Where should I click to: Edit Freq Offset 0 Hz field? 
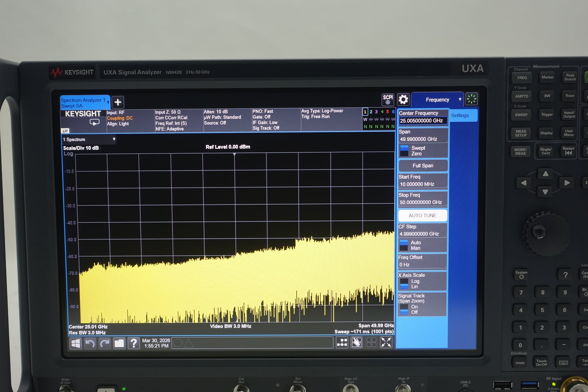click(x=422, y=264)
